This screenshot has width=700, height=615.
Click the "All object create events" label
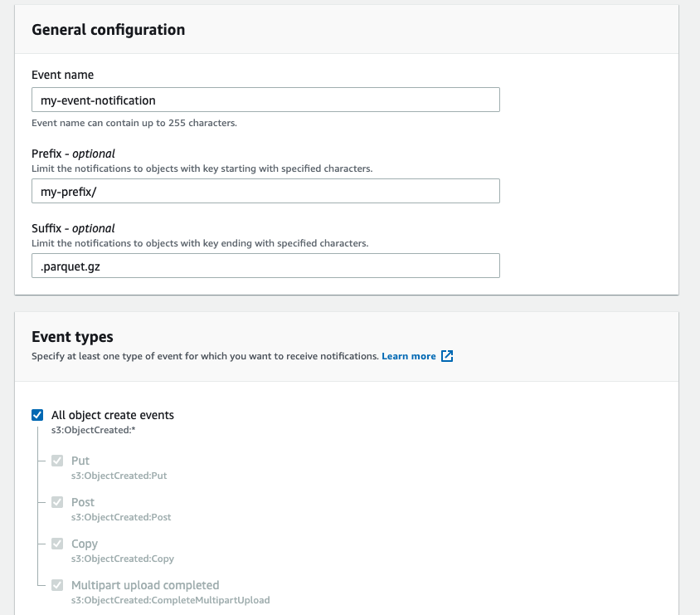coord(113,415)
